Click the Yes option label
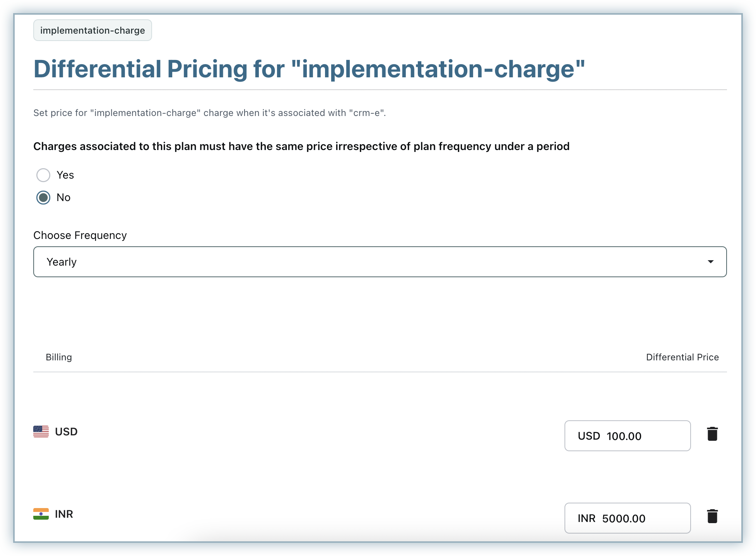 tap(65, 175)
